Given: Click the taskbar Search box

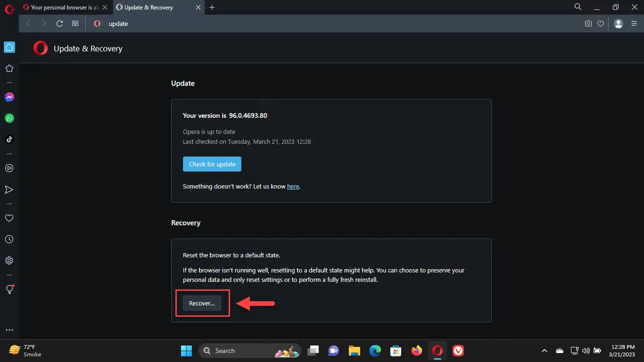Looking at the screenshot, I should tap(250, 351).
